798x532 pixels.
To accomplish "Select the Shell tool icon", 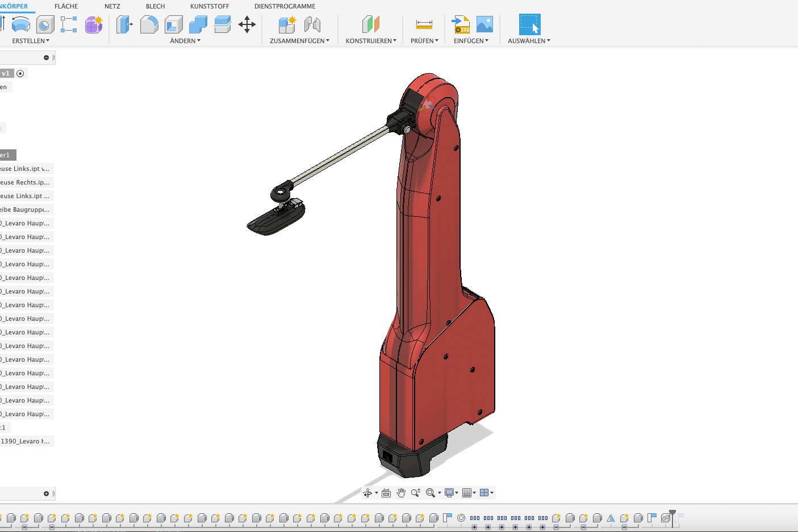I will tap(174, 24).
